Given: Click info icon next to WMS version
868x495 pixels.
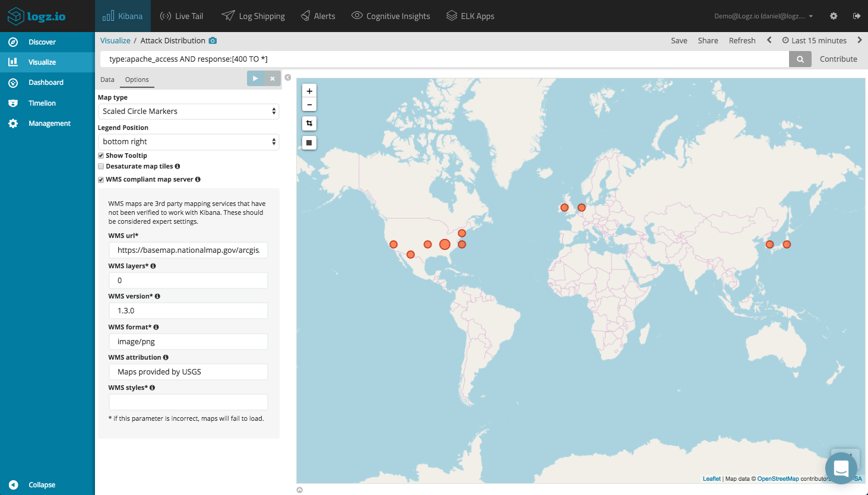Looking at the screenshot, I should [157, 296].
